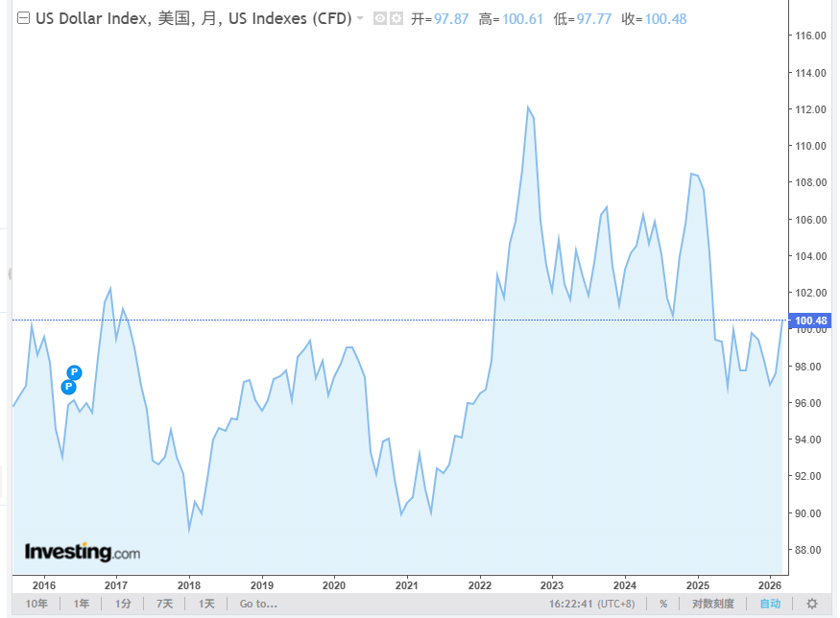840x618 pixels.
Task: Open series format settings icon in legend
Action: (x=396, y=19)
